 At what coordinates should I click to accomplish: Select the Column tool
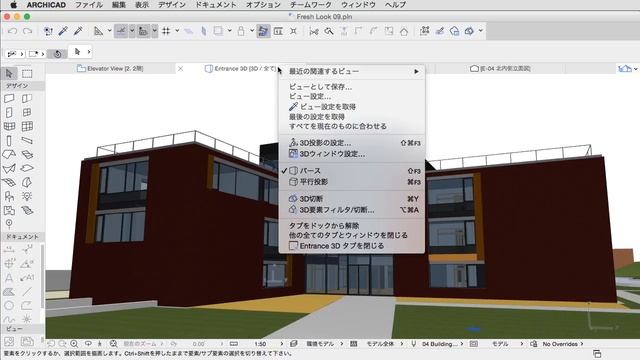click(x=9, y=141)
